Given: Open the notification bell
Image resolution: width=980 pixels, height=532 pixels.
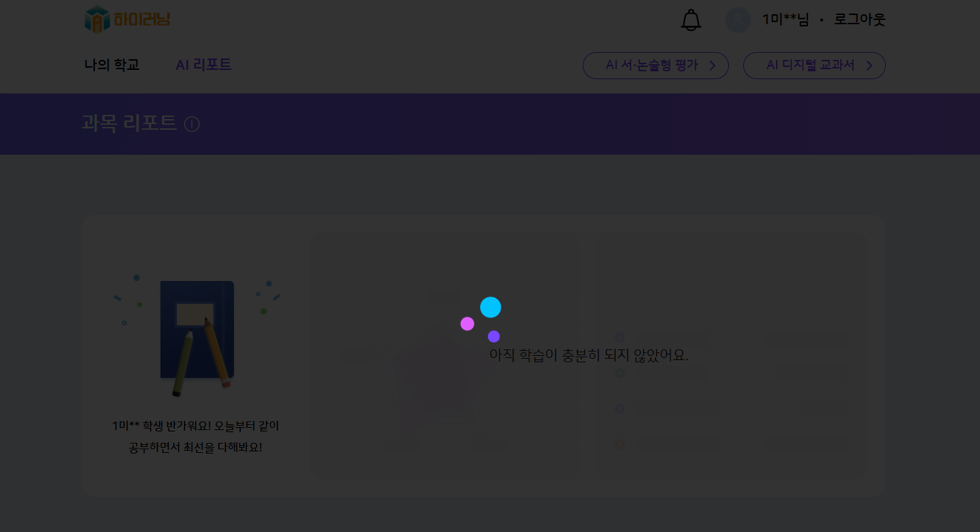Looking at the screenshot, I should [x=690, y=20].
